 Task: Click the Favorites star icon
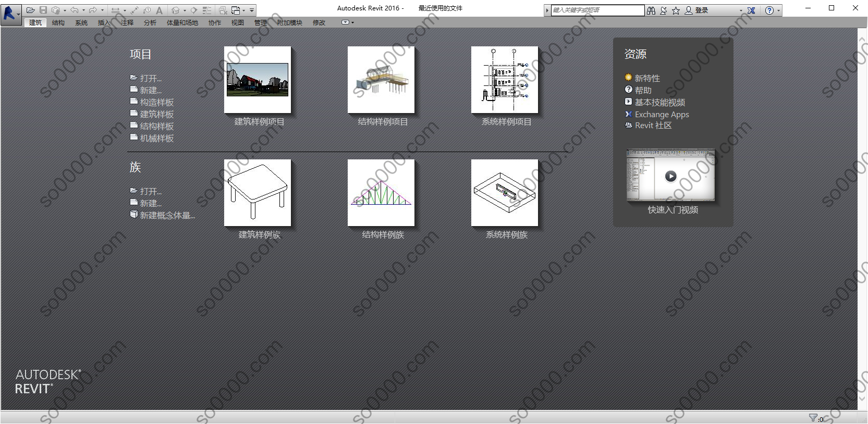(676, 10)
